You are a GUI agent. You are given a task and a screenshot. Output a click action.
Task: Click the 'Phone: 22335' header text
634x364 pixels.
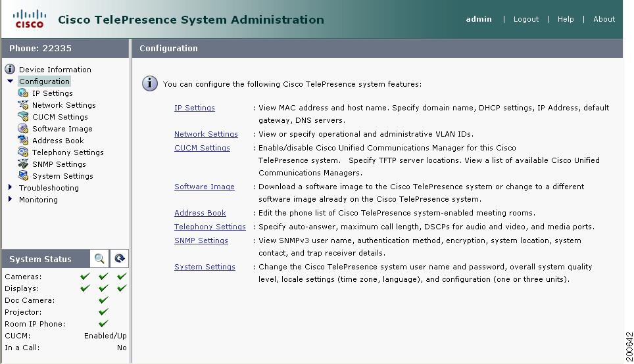40,48
